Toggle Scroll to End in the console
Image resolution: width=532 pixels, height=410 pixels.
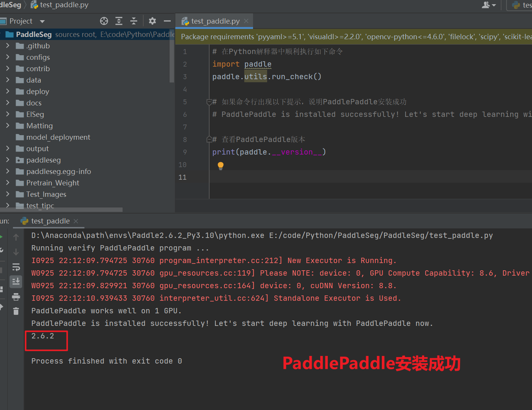click(x=16, y=281)
